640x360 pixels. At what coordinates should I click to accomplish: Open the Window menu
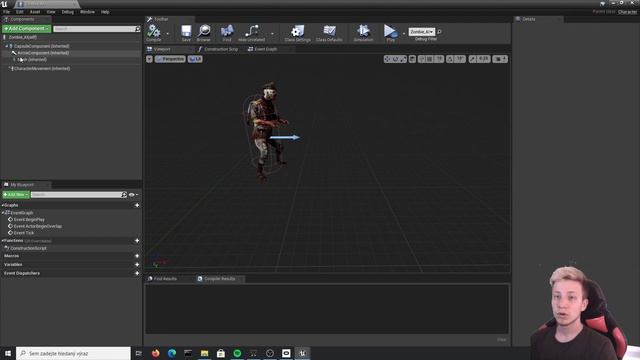pos(87,12)
